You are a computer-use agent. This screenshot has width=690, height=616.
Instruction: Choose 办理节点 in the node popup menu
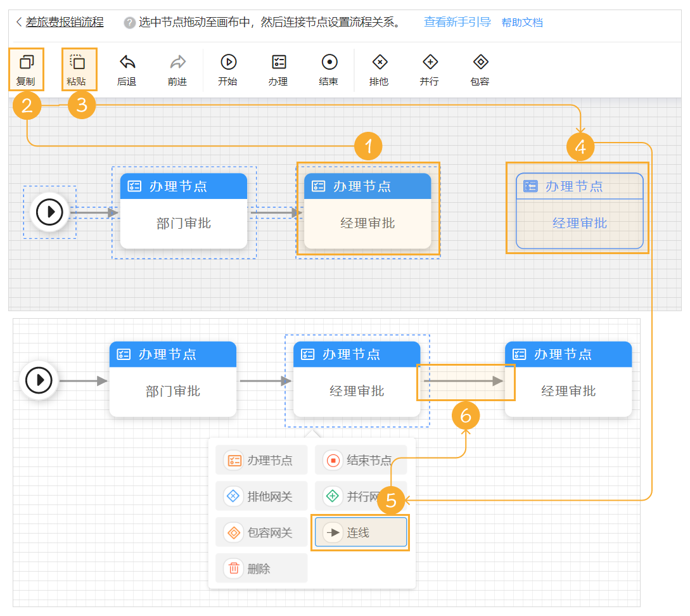click(262, 460)
